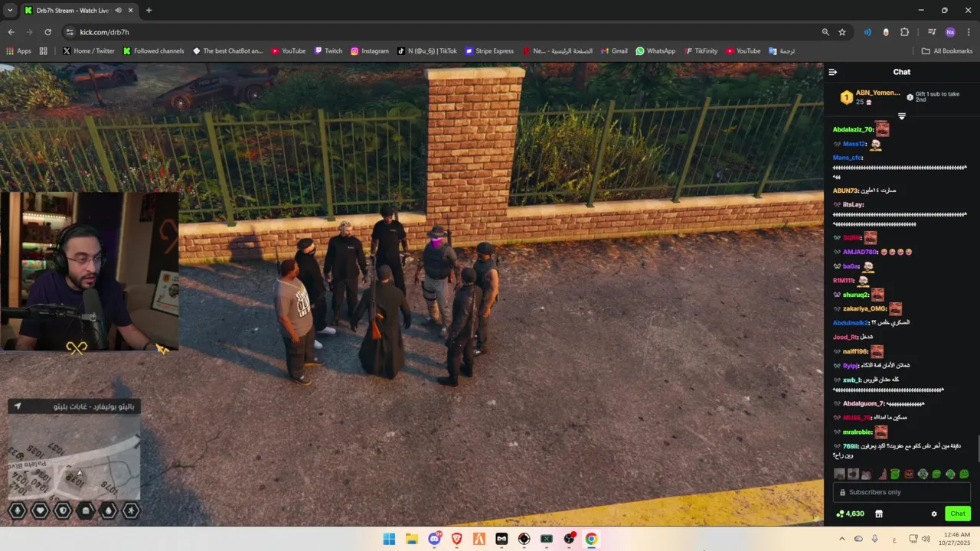Image resolution: width=980 pixels, height=551 pixels.
Task: Reload the page
Action: coord(47,32)
